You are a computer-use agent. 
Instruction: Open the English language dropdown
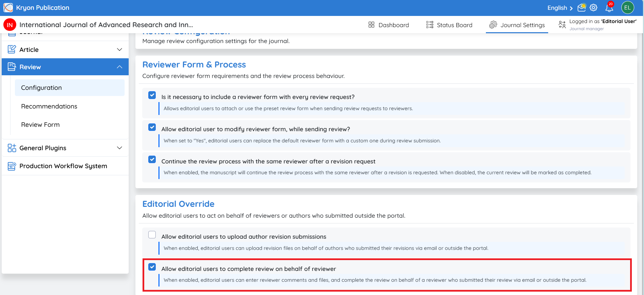[x=560, y=8]
